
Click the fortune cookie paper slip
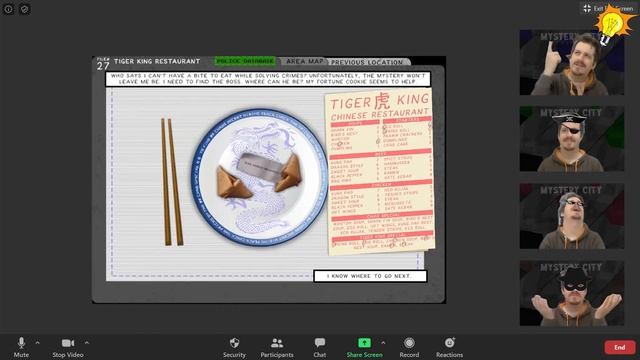click(260, 166)
